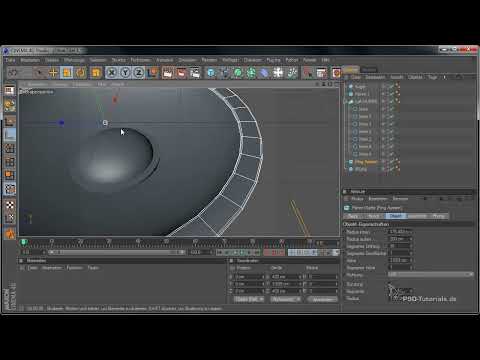Image resolution: width=480 pixels, height=360 pixels.
Task: Click the outer radius value field
Action: [400, 239]
